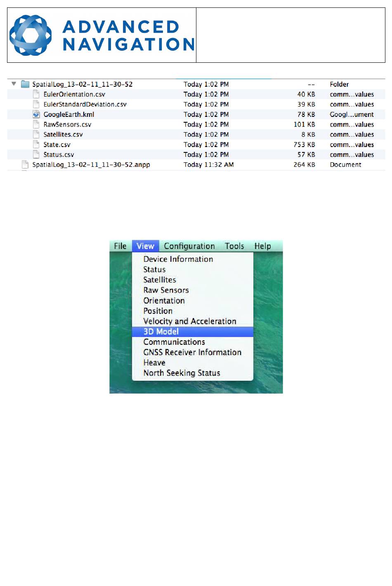Choose Device Information from View menu

pyautogui.click(x=192, y=259)
